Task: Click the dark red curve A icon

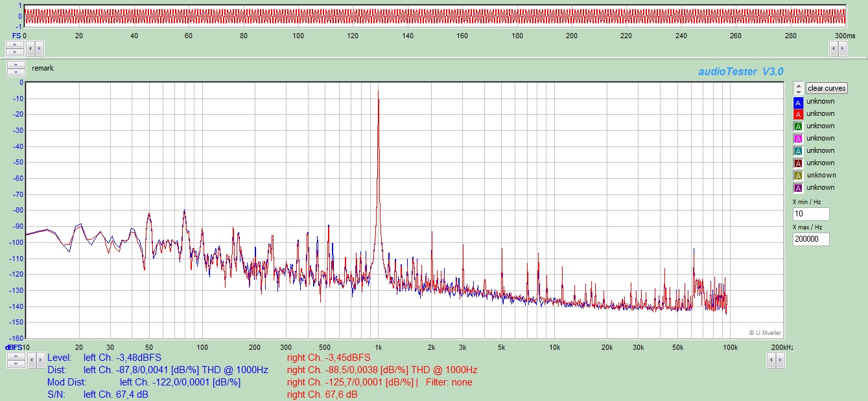Action: coord(798,163)
